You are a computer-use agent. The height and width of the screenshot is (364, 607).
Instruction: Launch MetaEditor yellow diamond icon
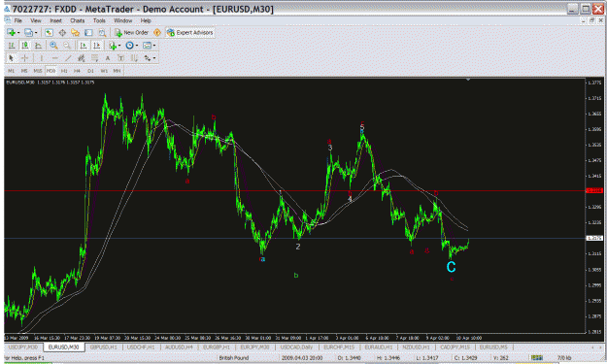(157, 32)
